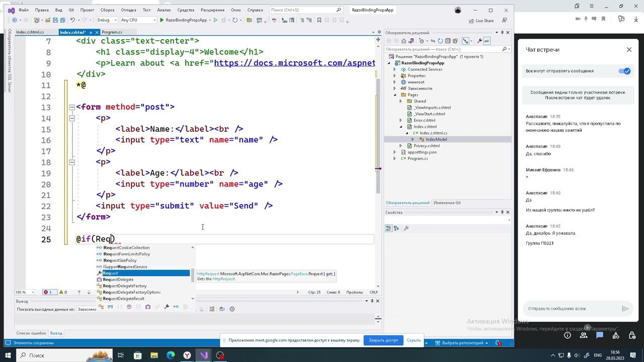Collapse the form tag outlining box
This screenshot has width=644, height=362.
tap(72, 107)
